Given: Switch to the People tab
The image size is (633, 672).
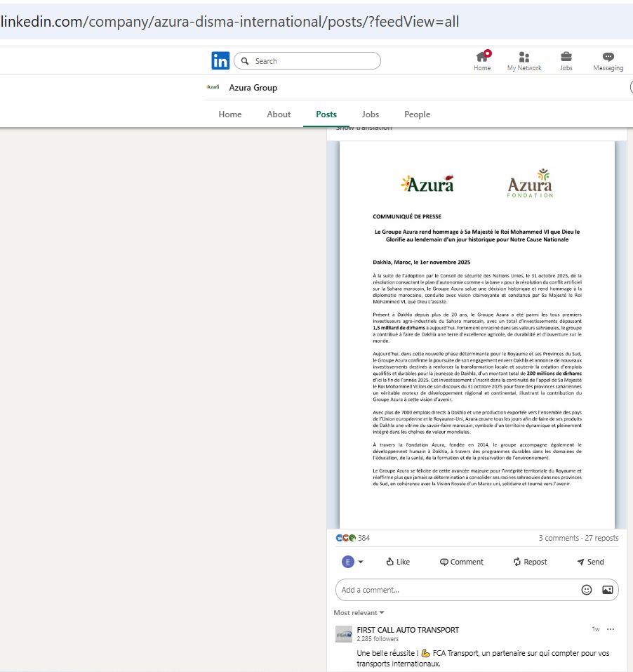Looking at the screenshot, I should pos(417,114).
